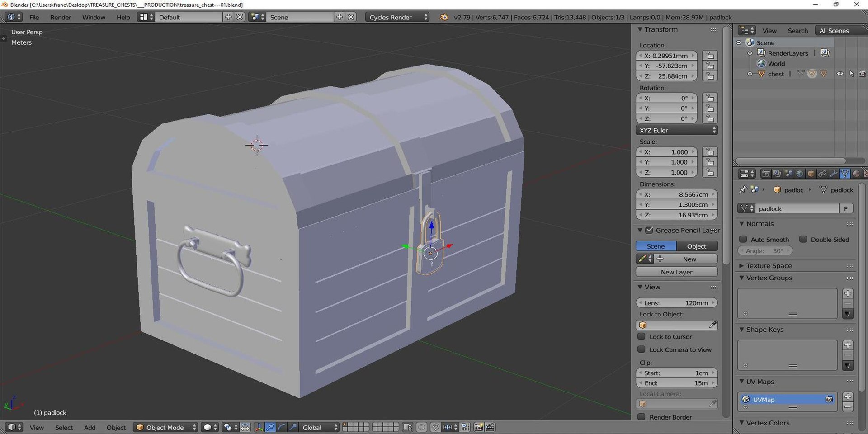The width and height of the screenshot is (868, 434).
Task: Click the OpenGL render animation clapper icon
Action: 490,427
